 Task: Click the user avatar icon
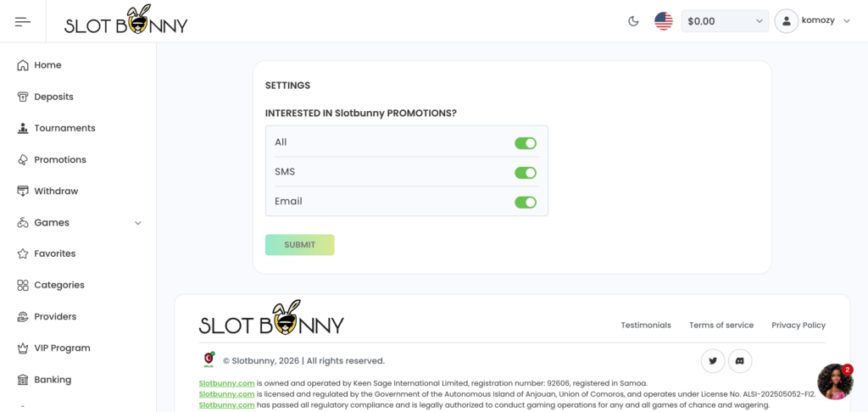(x=786, y=21)
